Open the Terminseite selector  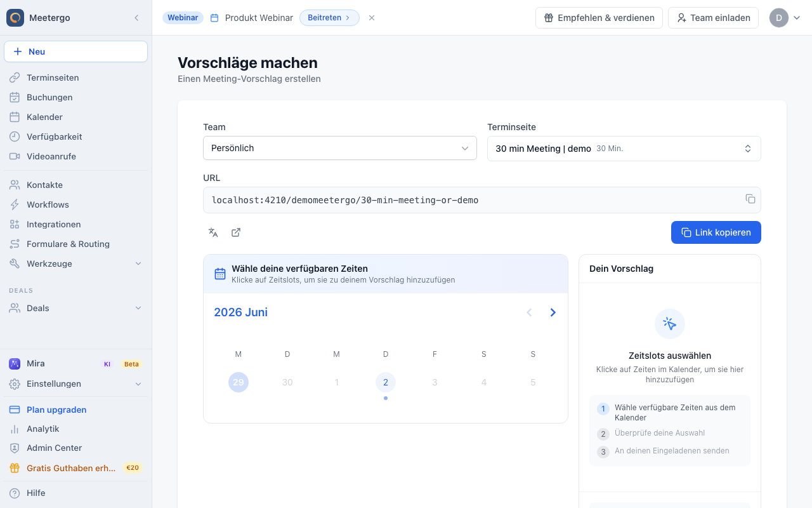[624, 149]
